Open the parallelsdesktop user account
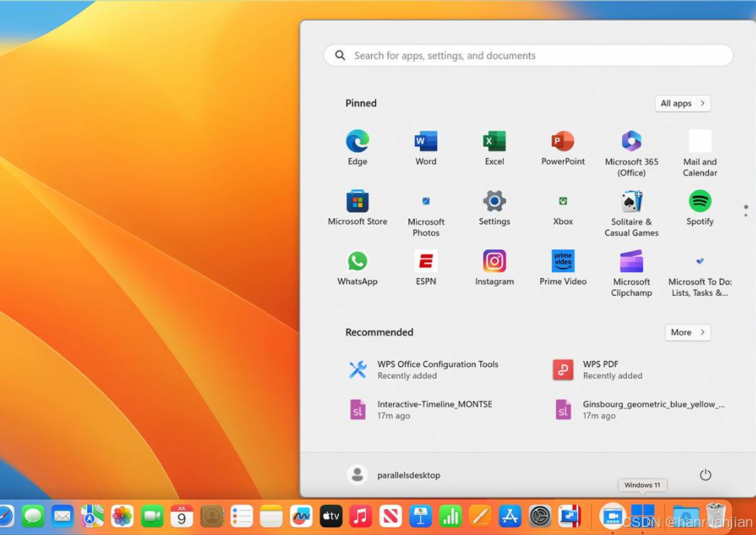This screenshot has width=756, height=535. pos(393,475)
